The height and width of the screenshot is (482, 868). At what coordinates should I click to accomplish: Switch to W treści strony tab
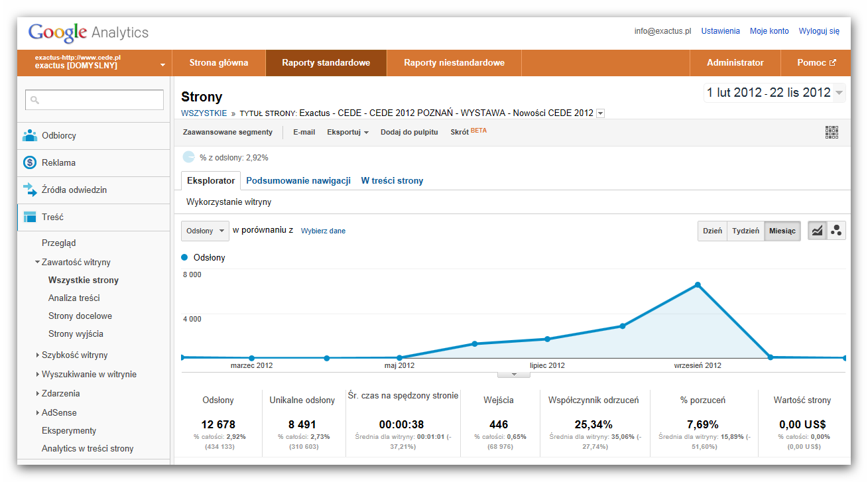pos(392,180)
